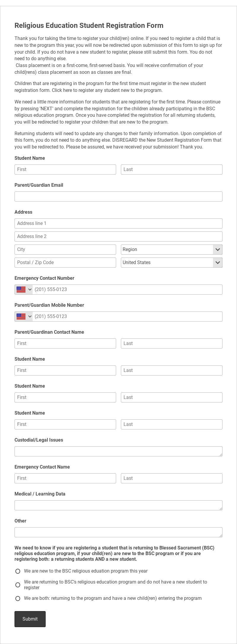Image resolution: width=237 pixels, height=644 pixels.
Task: Open Parent/Guardian Mobile Number country flag selector
Action: tap(24, 317)
